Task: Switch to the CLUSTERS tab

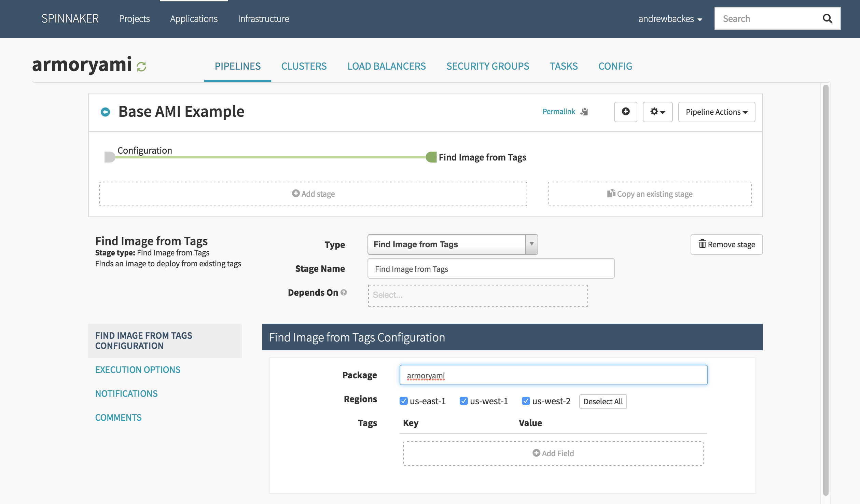Action: click(304, 66)
